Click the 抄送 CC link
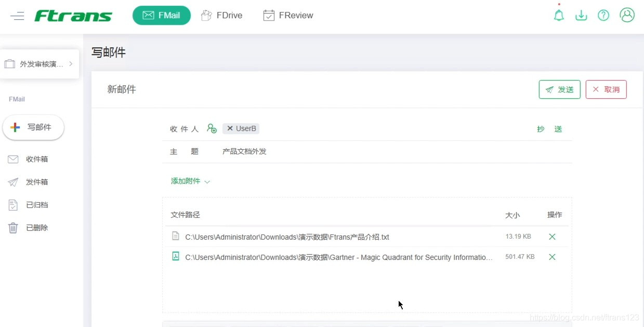This screenshot has width=644, height=327. [x=549, y=129]
